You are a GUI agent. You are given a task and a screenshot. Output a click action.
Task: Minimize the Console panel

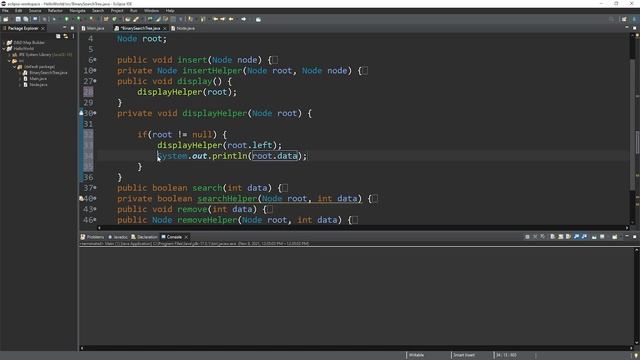(627, 236)
